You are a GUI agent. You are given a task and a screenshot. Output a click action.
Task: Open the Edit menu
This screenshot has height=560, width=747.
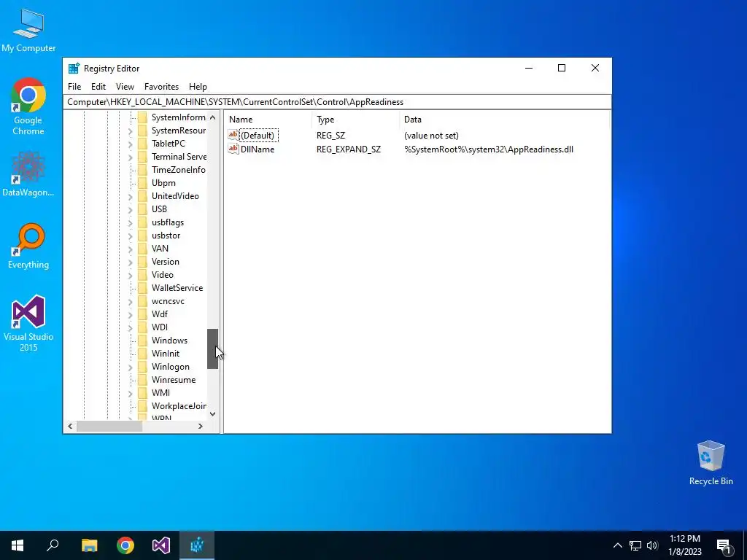click(98, 87)
